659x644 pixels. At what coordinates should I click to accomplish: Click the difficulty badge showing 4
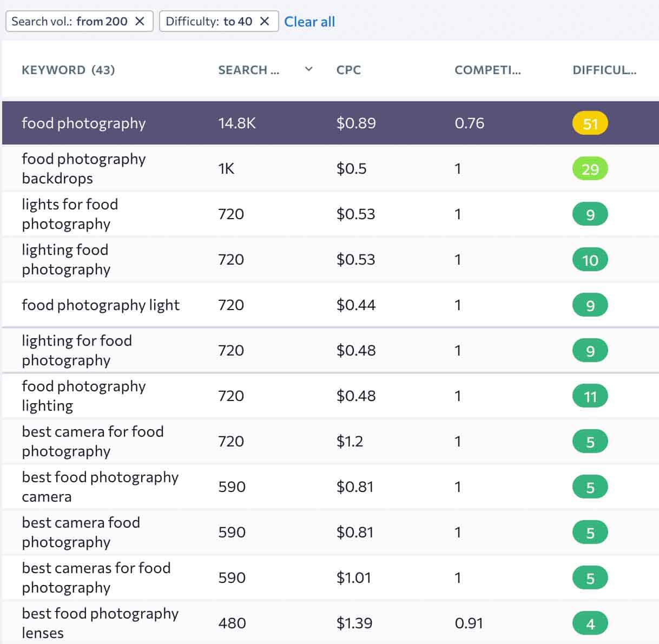[590, 623]
